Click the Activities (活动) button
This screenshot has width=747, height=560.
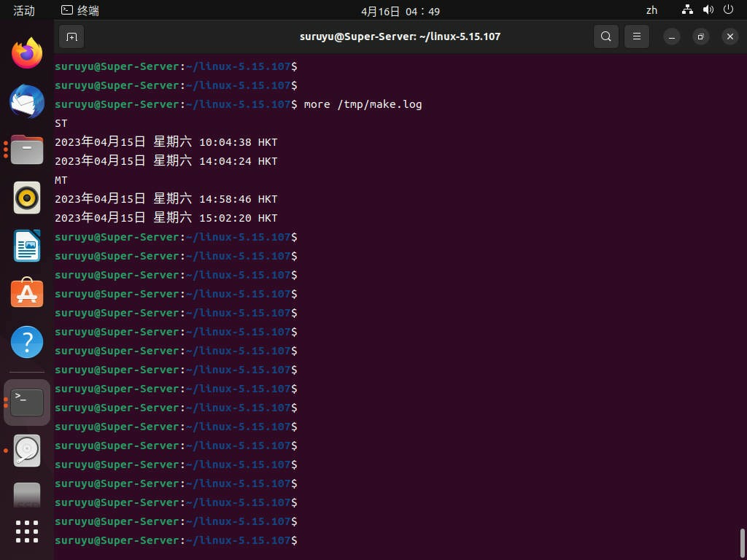(x=23, y=10)
